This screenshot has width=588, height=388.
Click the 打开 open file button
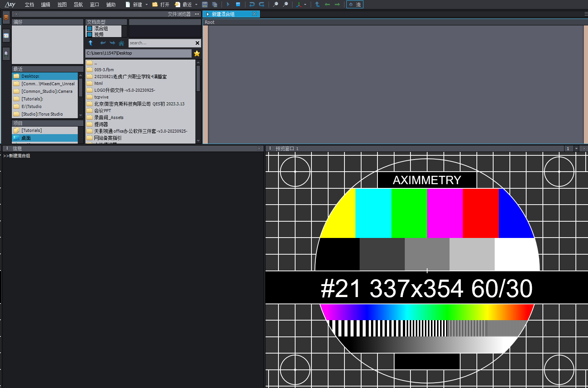point(161,5)
